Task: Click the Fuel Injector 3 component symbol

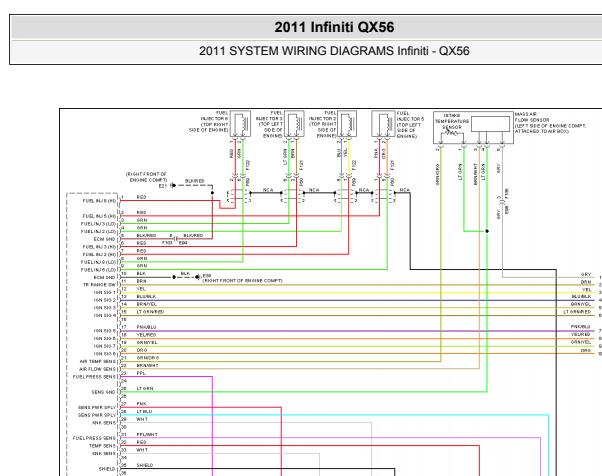Action: 294,124
